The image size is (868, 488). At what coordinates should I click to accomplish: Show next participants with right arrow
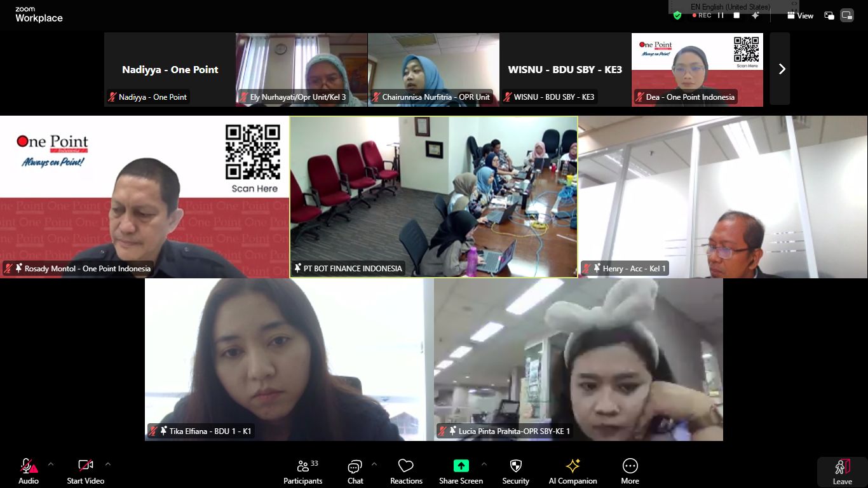point(782,69)
